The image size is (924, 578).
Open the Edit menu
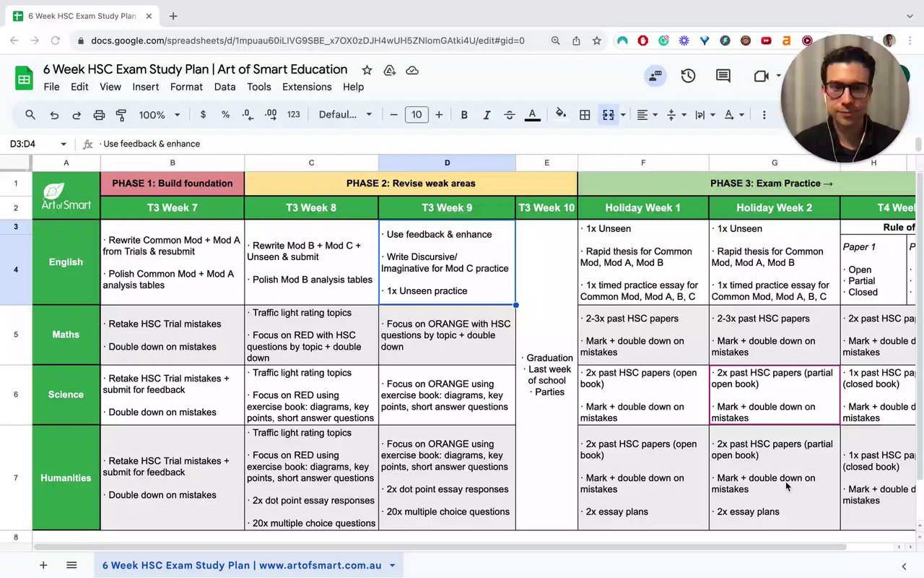[x=79, y=87]
